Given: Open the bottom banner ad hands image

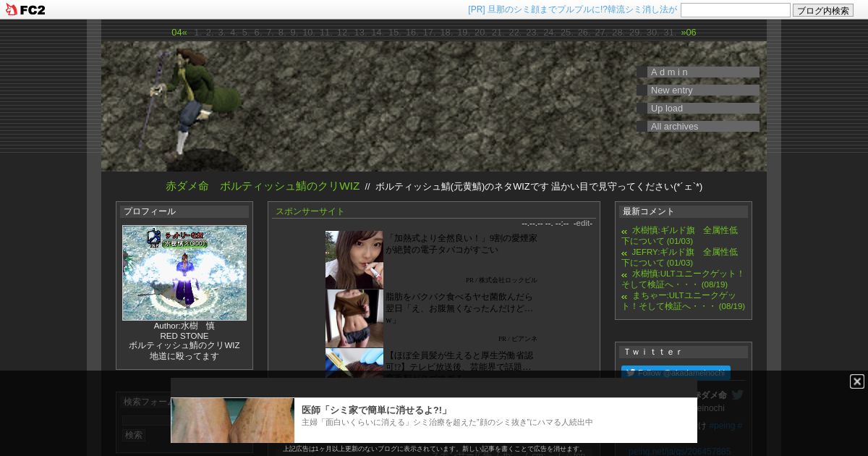Looking at the screenshot, I should (232, 420).
